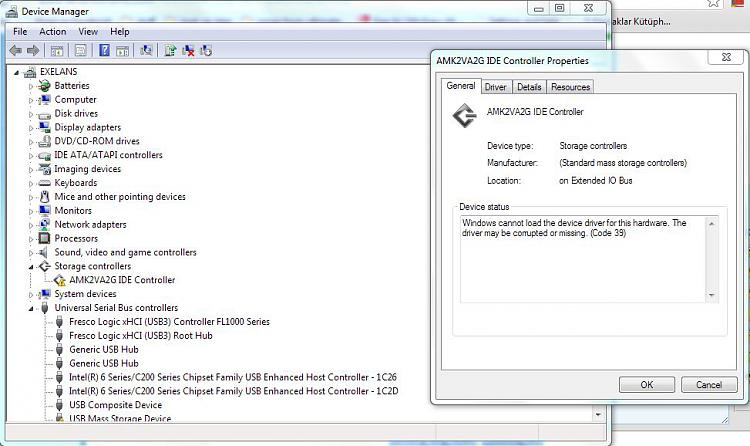Select the Fresco Logic xHCI Controller FL1000 Series entry
This screenshot has height=446, width=750.
point(169,322)
